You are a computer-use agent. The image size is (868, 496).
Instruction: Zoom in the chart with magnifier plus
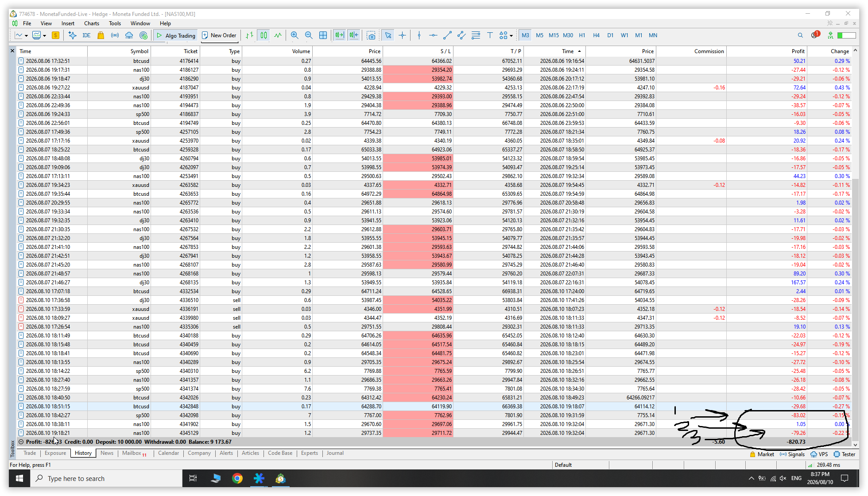tap(294, 35)
